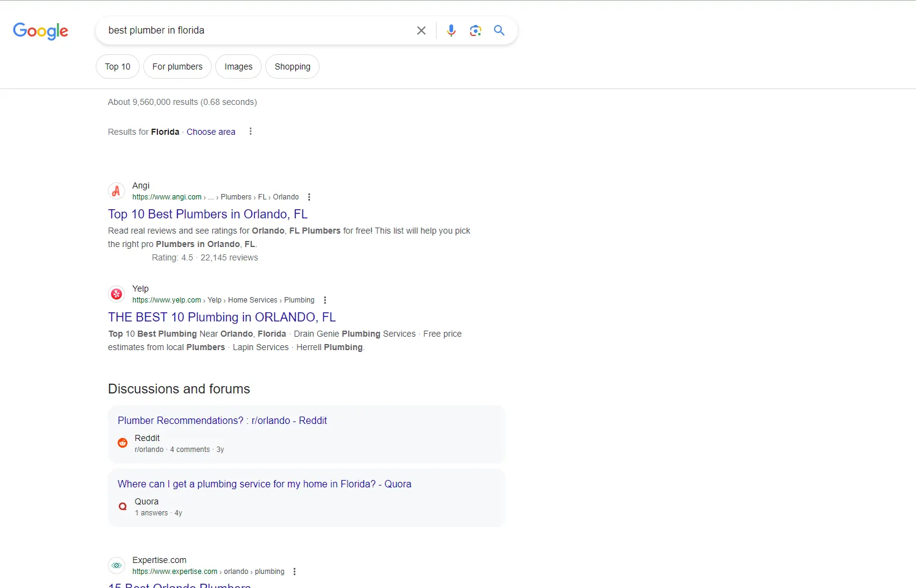Select the For plumbers filter chip
916x588 pixels.
[177, 66]
